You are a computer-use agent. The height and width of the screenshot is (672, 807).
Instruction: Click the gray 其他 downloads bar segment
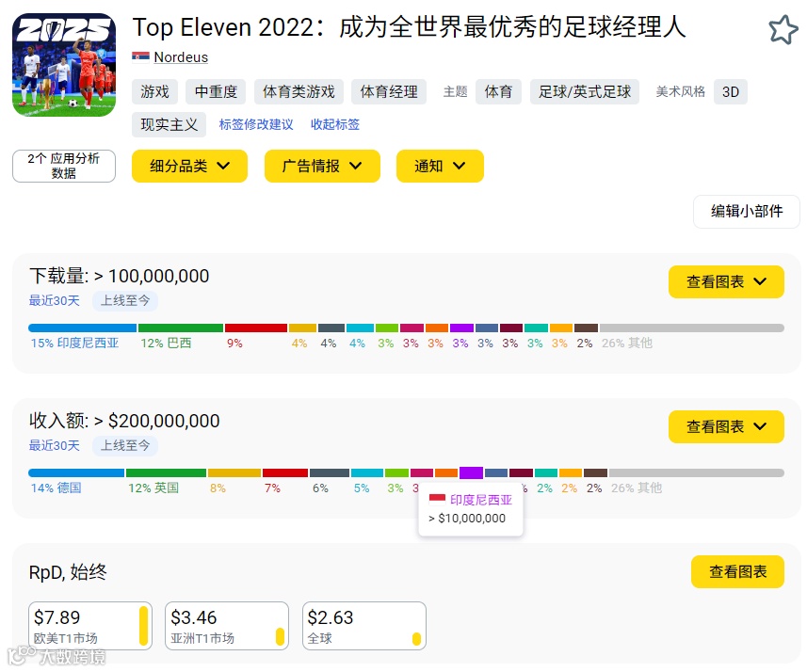692,328
